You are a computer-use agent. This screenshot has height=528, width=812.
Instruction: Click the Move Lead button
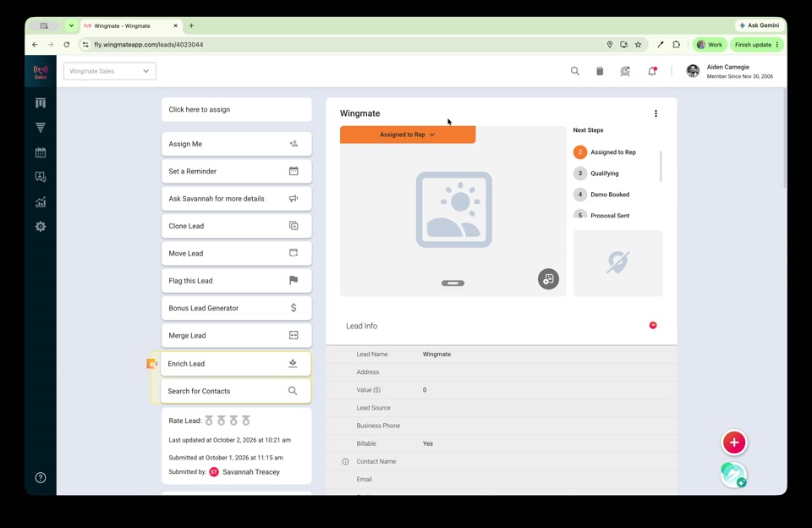coord(237,253)
